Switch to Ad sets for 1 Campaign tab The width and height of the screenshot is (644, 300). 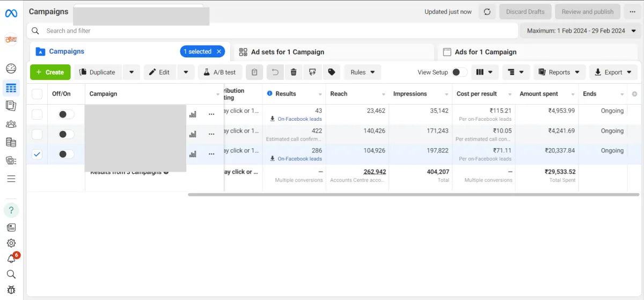(334, 52)
